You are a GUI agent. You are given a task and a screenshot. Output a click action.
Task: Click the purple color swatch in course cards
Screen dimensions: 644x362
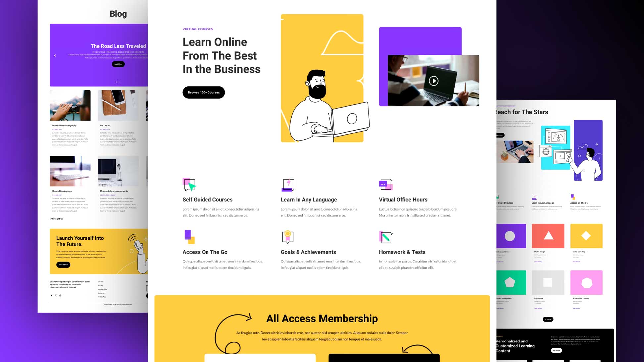[x=510, y=236]
